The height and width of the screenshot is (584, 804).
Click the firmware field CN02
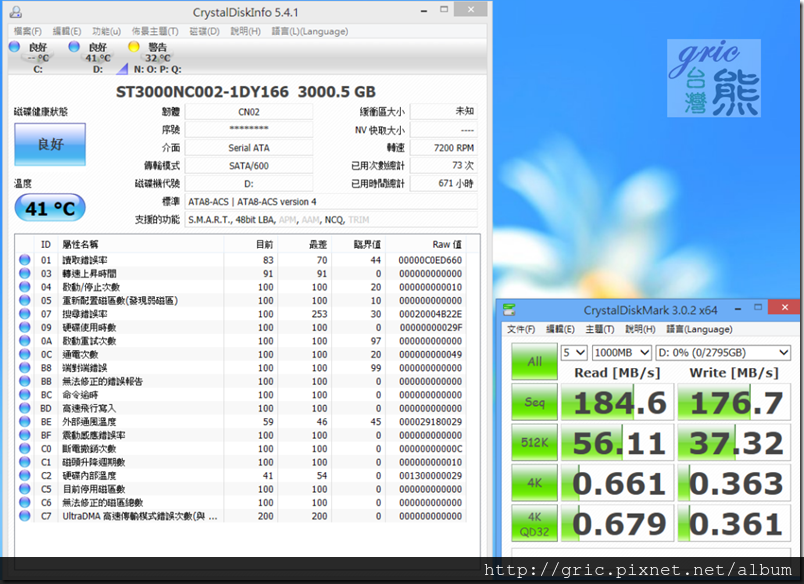point(249,112)
